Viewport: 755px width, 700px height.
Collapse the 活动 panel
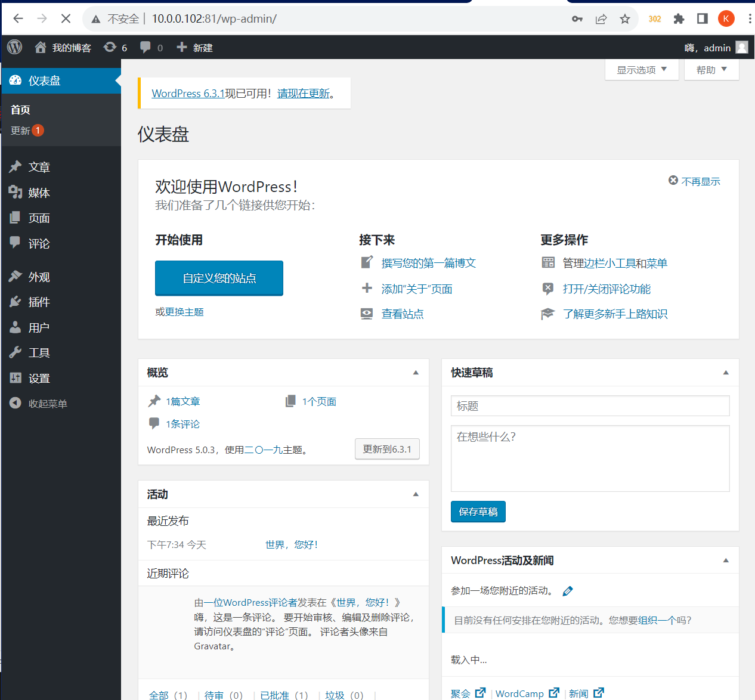pos(415,494)
